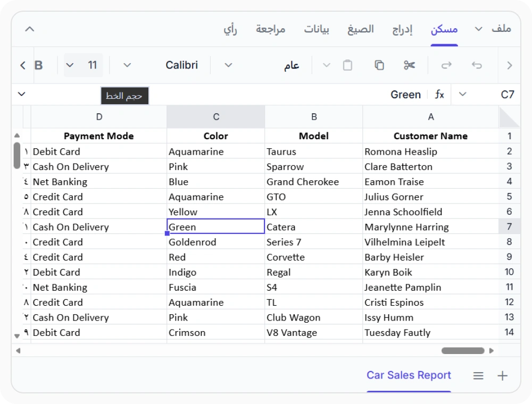Screen dimensions: 532x404
Task: Switch to the رأي view tab
Action: click(x=230, y=29)
